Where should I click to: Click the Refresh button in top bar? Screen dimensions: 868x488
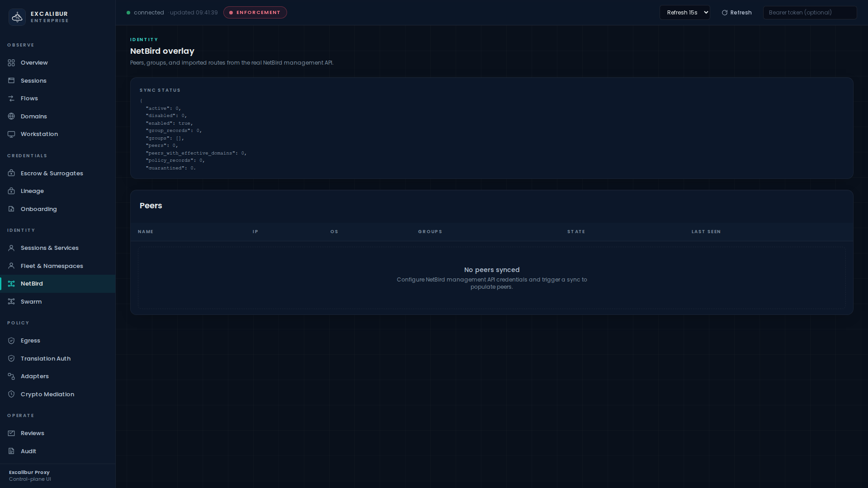tap(736, 13)
